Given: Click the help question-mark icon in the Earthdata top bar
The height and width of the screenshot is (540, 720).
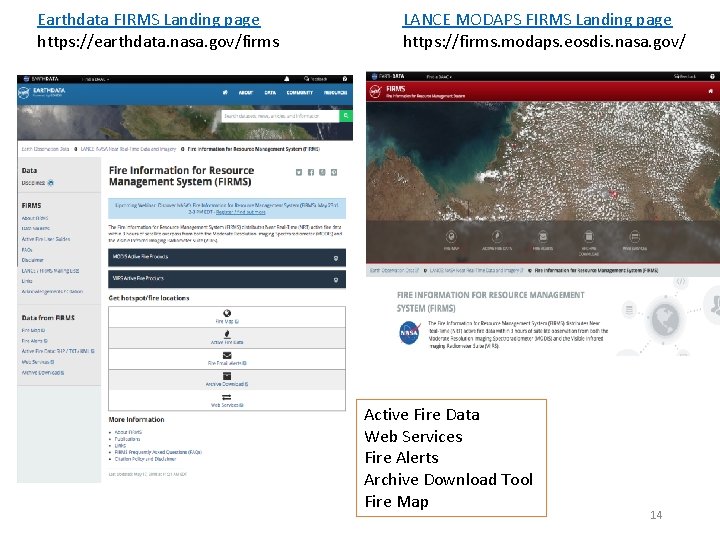Looking at the screenshot, I should 345,79.
